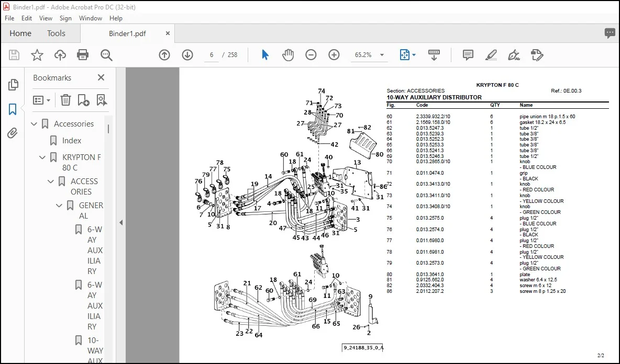Upload file to cloud icon
Screen dimensions: 620x364
(60, 55)
